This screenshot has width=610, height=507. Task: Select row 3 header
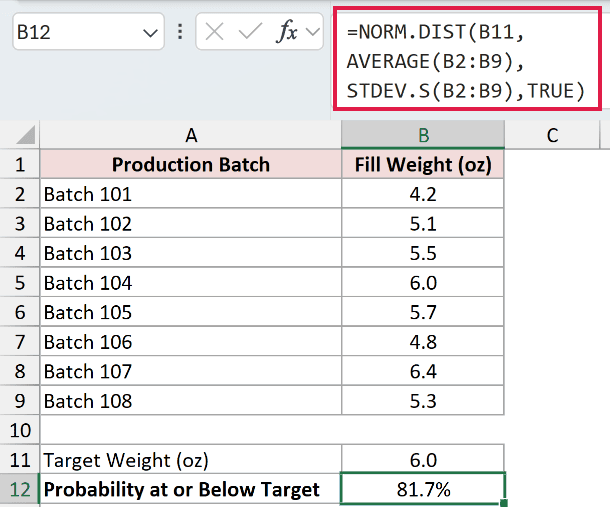20,223
